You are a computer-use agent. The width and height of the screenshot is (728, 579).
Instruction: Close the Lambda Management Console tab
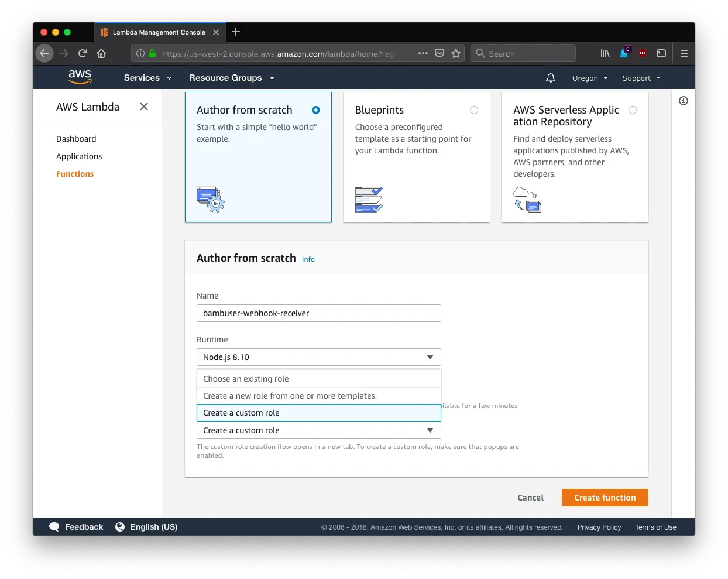(x=216, y=32)
